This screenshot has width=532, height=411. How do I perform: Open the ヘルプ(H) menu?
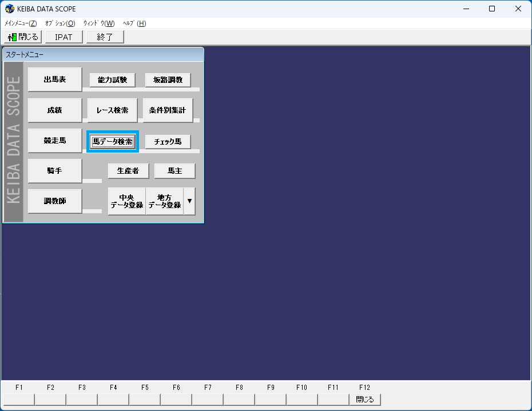pos(134,23)
